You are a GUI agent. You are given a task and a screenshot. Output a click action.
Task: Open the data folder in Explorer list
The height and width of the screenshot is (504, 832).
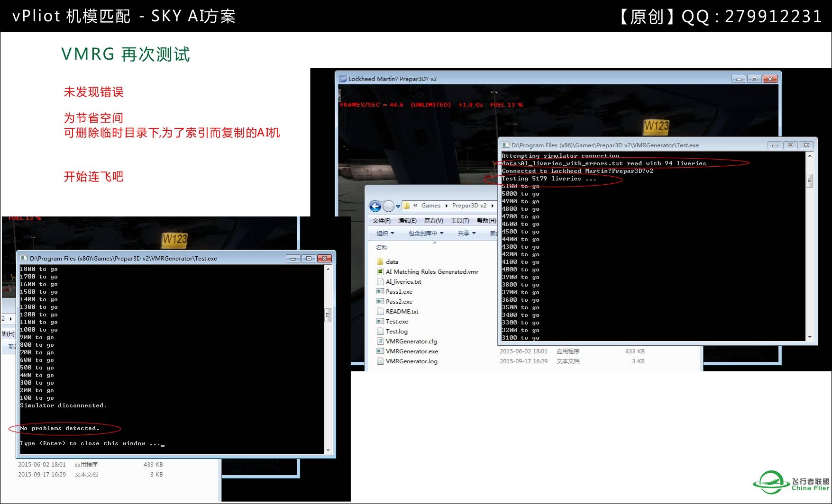[x=388, y=261]
